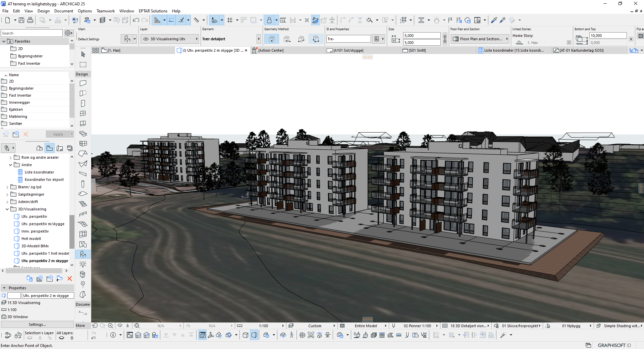
Task: Toggle All Layers visibility eye icon
Action: tap(61, 338)
